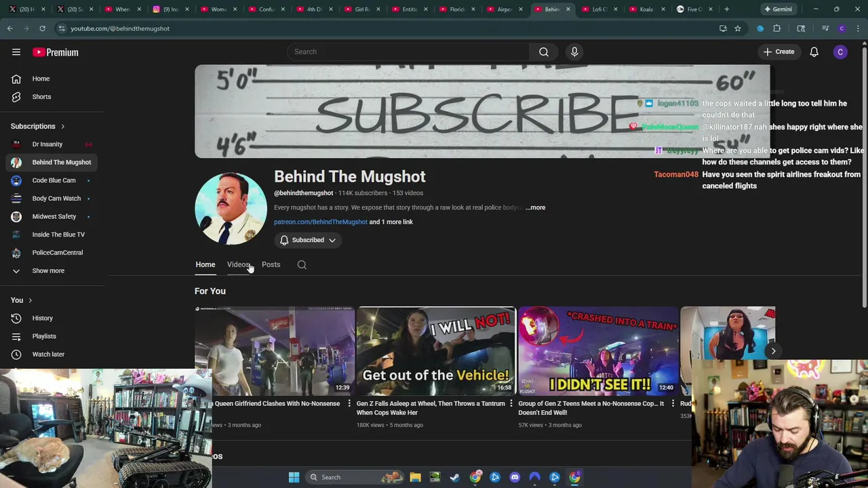The height and width of the screenshot is (488, 868).
Task: Click the Chrome address bar URL
Action: coord(120,28)
